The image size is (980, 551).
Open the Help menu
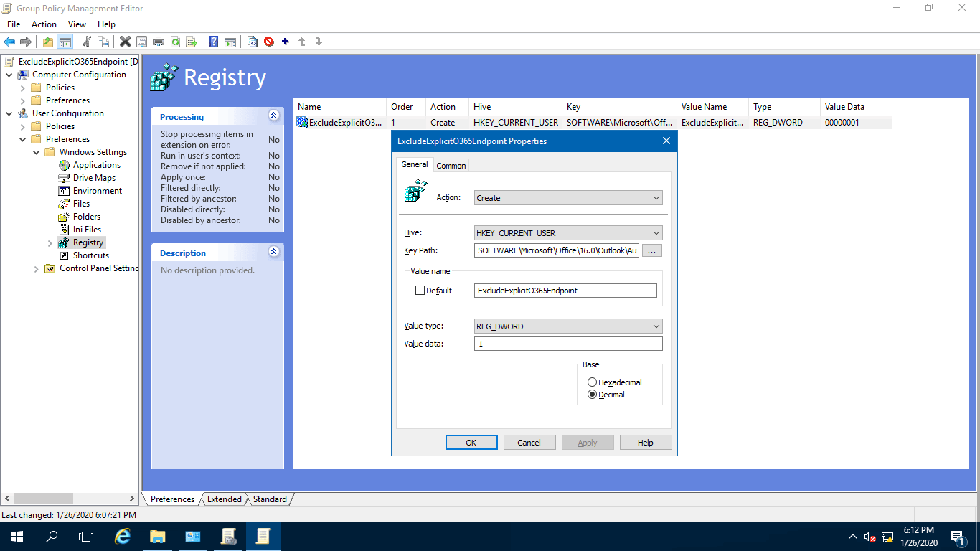pyautogui.click(x=106, y=24)
